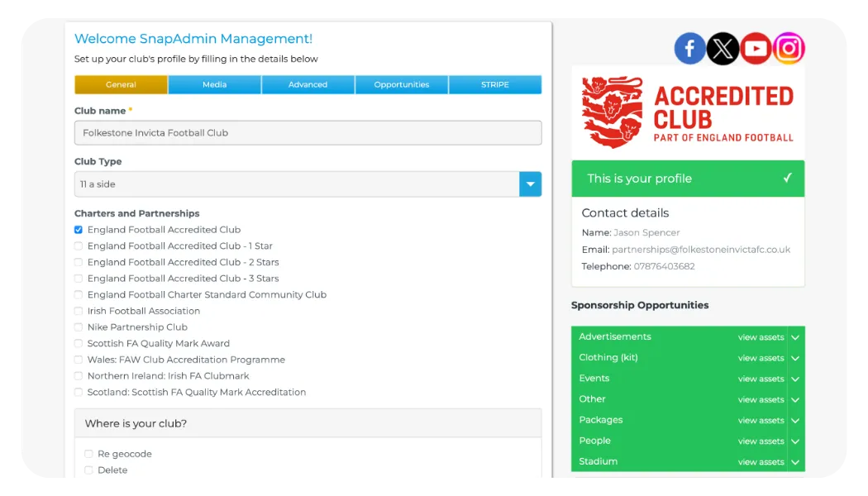Select Wales: FAW Club Accreditation Programme
The width and height of the screenshot is (868, 496).
click(79, 360)
